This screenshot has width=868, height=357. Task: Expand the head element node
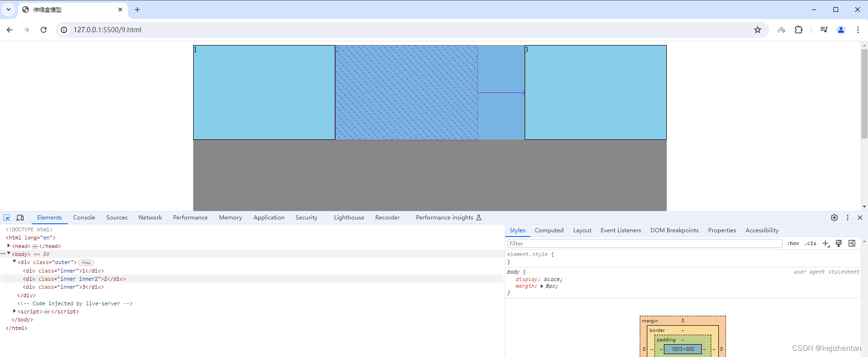coord(9,246)
